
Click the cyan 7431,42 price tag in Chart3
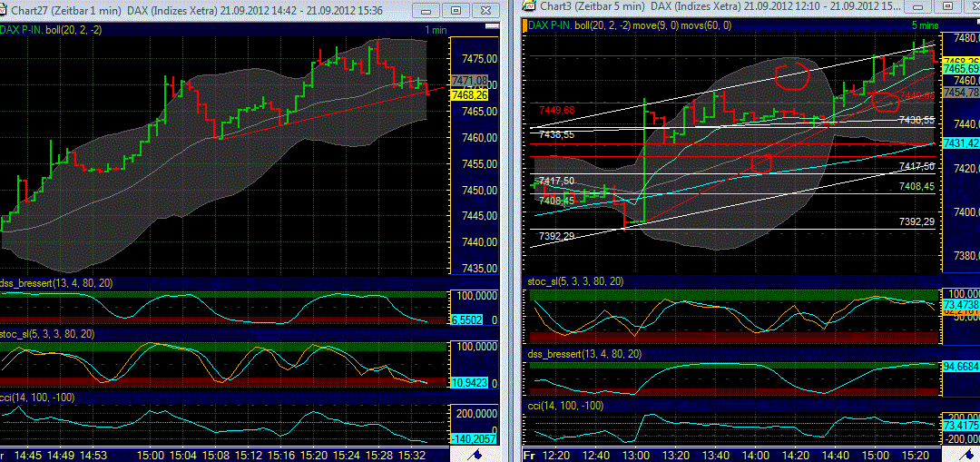(961, 143)
